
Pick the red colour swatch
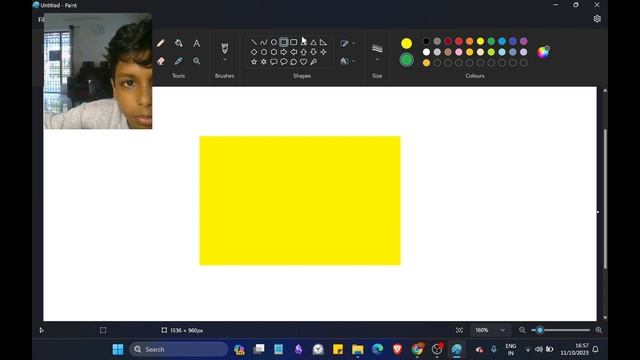pyautogui.click(x=459, y=41)
